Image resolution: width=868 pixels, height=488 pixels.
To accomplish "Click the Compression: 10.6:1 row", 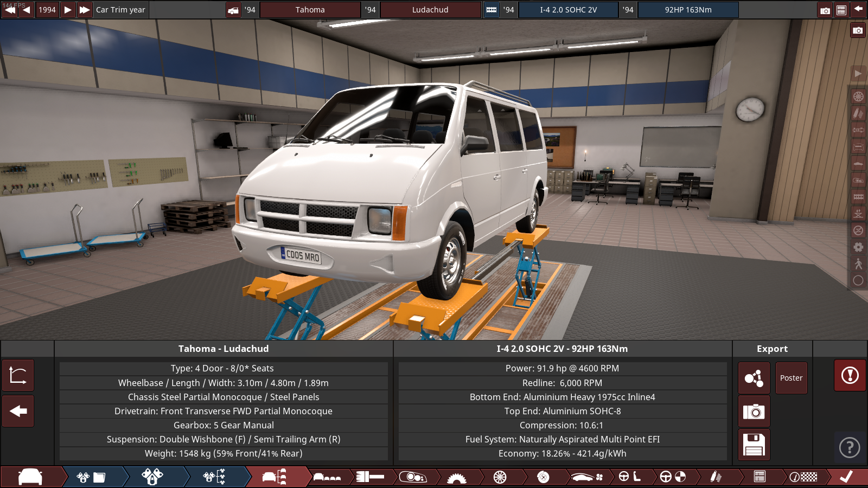I will click(563, 425).
